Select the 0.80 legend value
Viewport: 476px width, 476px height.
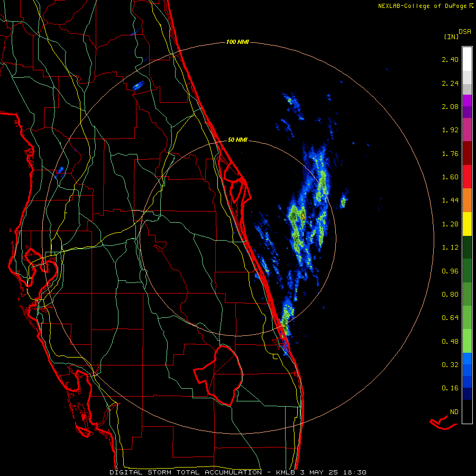[450, 295]
